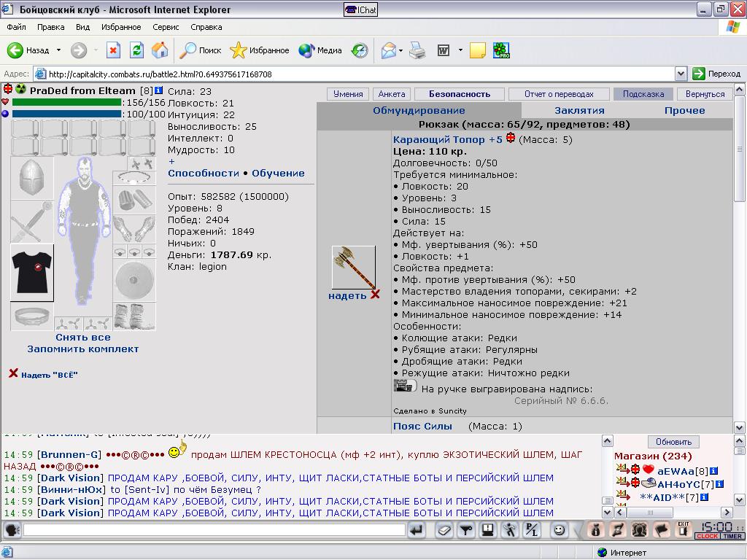Open the Правка menu
747x560 pixels.
pos(51,27)
